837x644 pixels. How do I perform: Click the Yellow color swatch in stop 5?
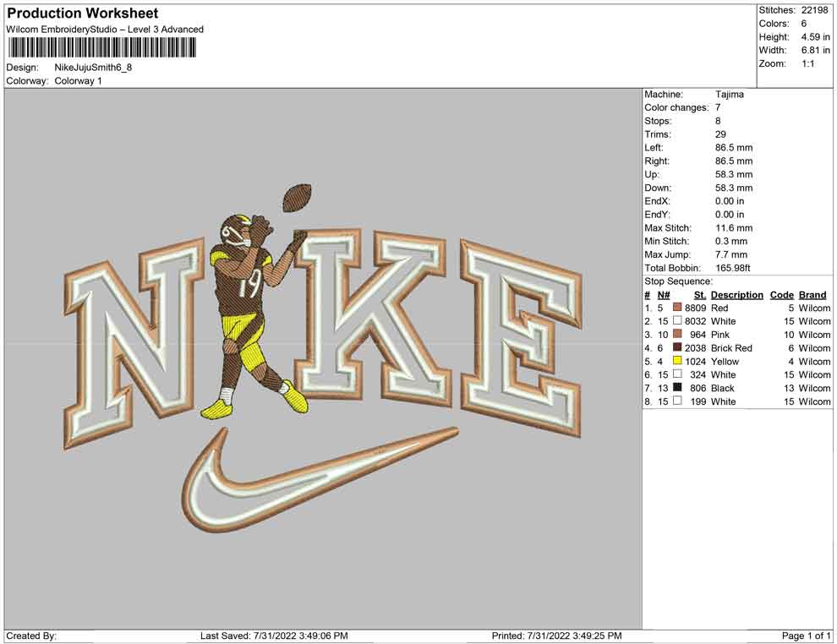[x=677, y=361]
